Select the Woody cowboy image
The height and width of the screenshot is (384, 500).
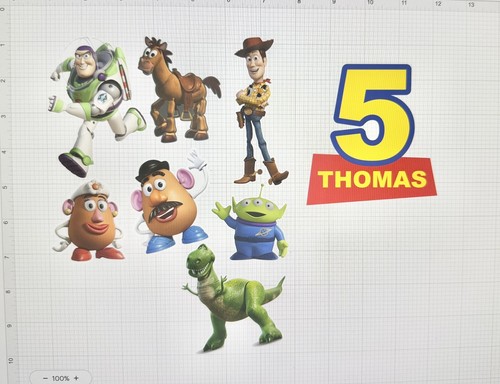pyautogui.click(x=260, y=111)
